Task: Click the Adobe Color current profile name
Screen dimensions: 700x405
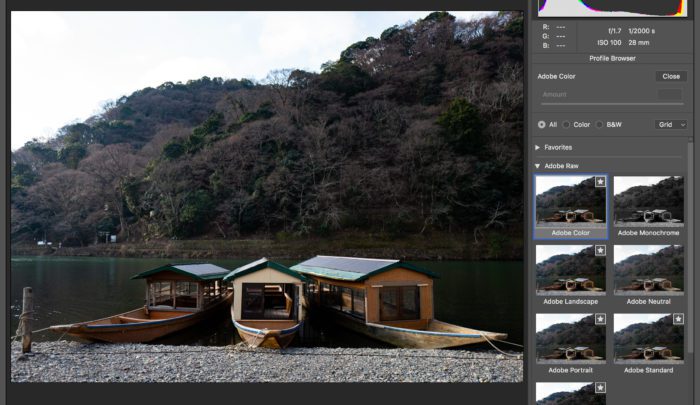Action: click(x=556, y=76)
